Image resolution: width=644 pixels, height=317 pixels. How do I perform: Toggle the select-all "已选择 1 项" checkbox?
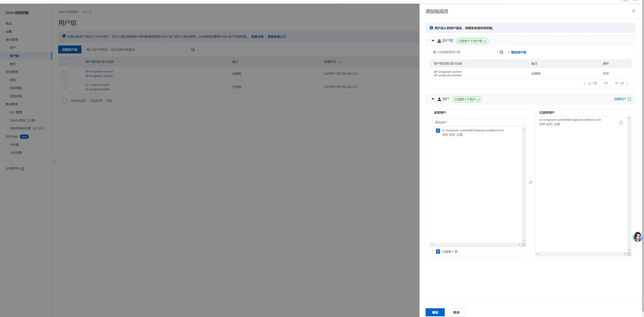pos(438,252)
